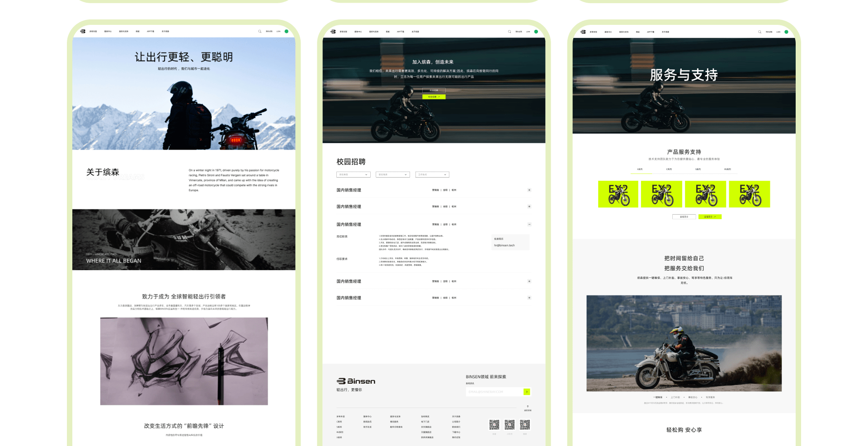The image size is (868, 446).
Task: Click the green dot in the service page header
Action: 786,32
